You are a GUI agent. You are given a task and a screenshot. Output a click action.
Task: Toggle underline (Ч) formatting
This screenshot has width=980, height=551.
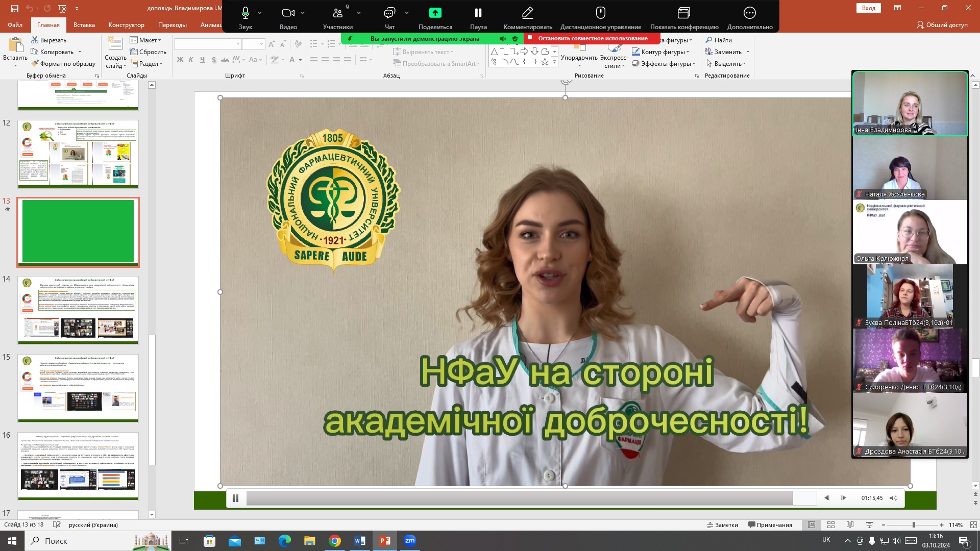[x=202, y=60]
